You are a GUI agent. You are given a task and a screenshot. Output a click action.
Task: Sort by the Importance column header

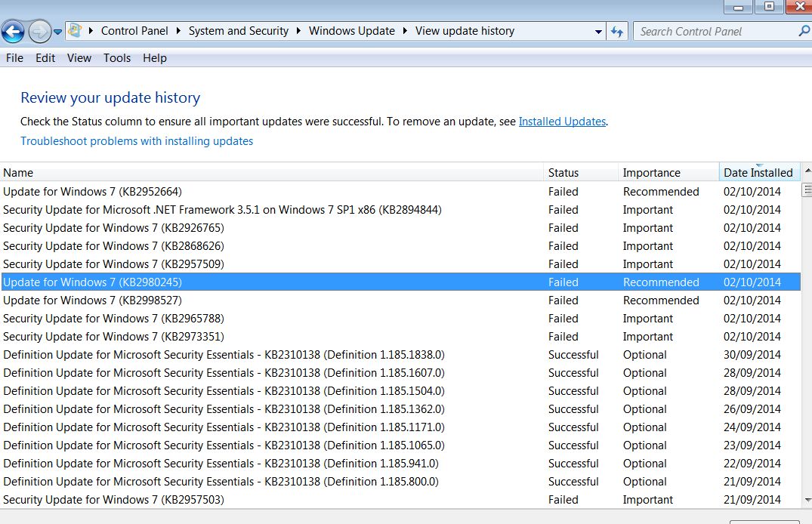click(x=668, y=172)
